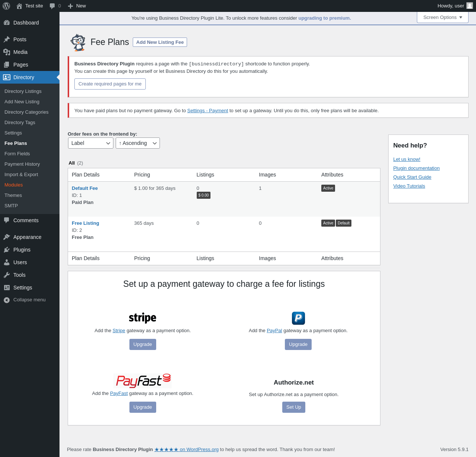Click Upgrade button under Stripe
The width and height of the screenshot is (476, 457).
click(x=143, y=344)
